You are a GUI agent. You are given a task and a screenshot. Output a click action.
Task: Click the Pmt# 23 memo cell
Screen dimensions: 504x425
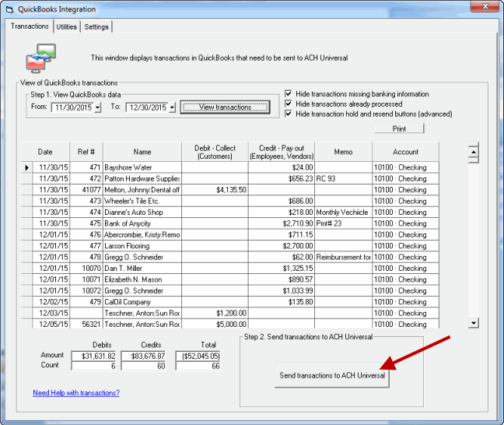pyautogui.click(x=343, y=223)
